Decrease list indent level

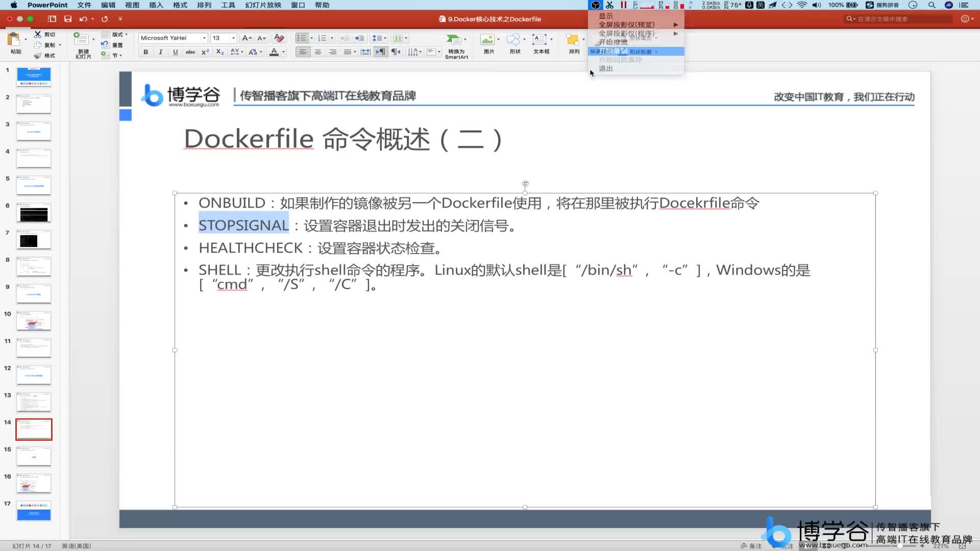point(345,38)
